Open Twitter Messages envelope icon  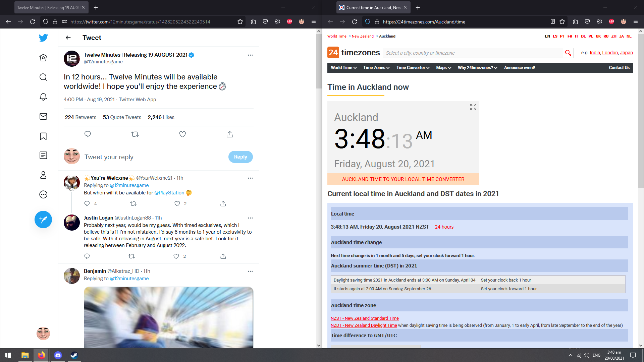tap(43, 116)
